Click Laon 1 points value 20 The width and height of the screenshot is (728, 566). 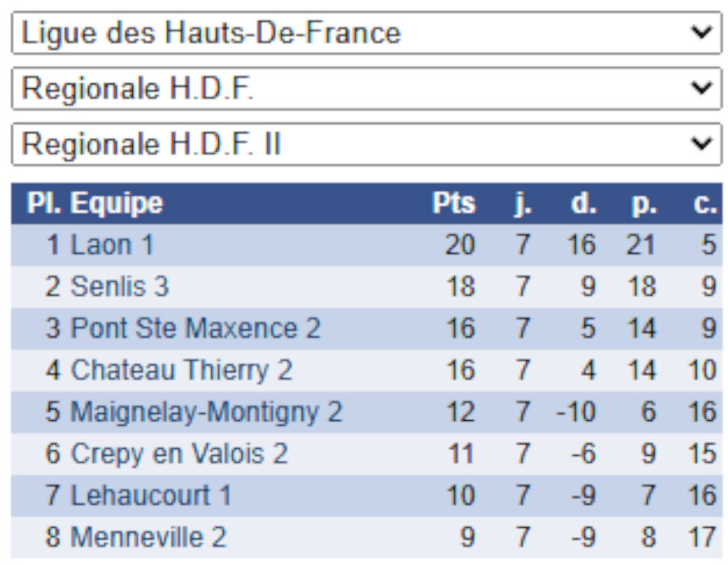459,245
